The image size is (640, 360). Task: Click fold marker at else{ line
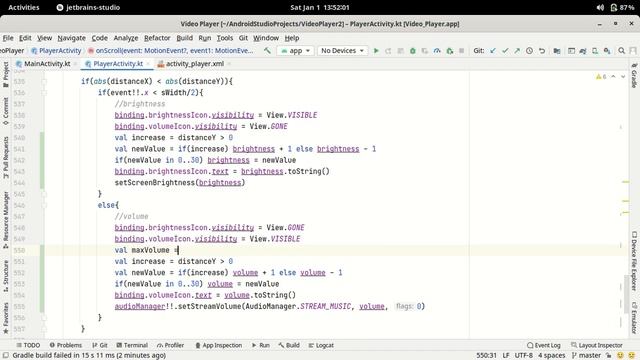44,205
